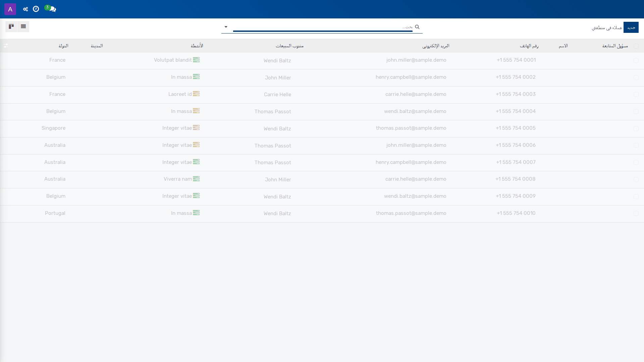Sort by المدينة column header
Viewport: 644px width, 362px height.
(97, 46)
